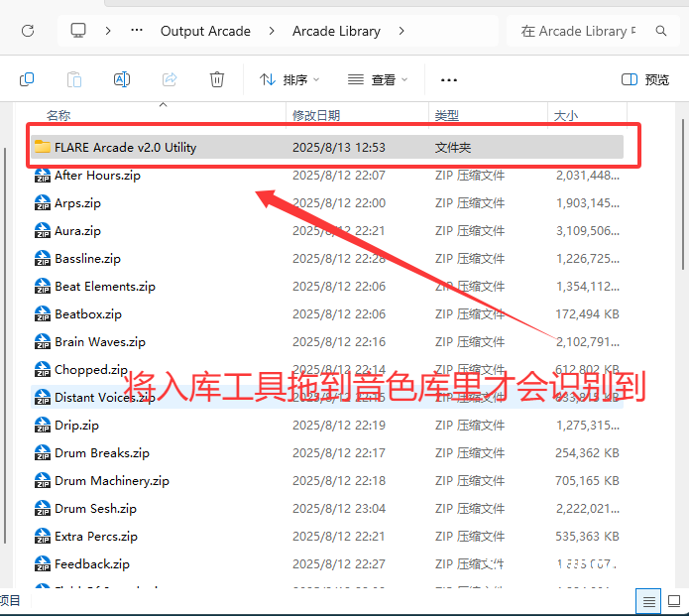
Task: Switch to large icons layout button
Action: click(x=674, y=601)
